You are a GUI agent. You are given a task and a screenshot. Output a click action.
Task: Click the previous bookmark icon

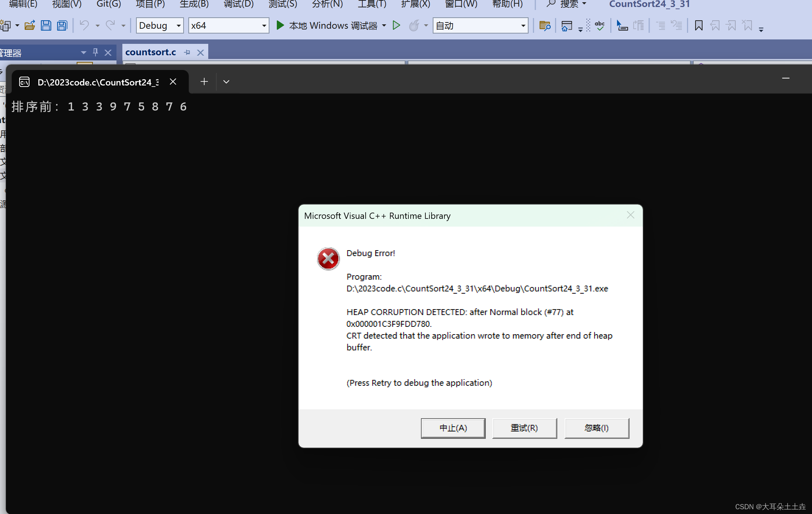click(715, 25)
